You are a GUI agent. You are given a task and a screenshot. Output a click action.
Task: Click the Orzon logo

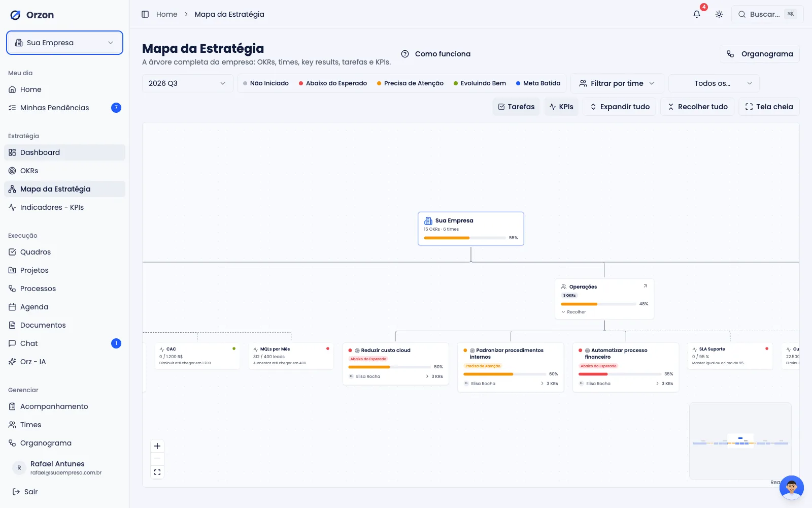(x=32, y=15)
